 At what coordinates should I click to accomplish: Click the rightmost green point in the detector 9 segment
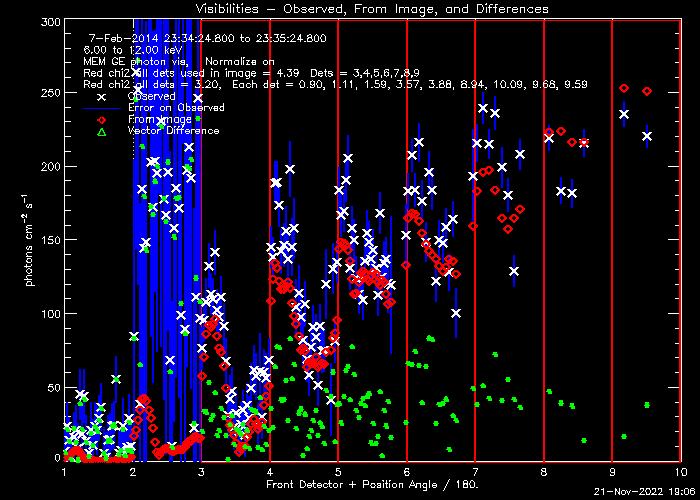[x=647, y=405]
